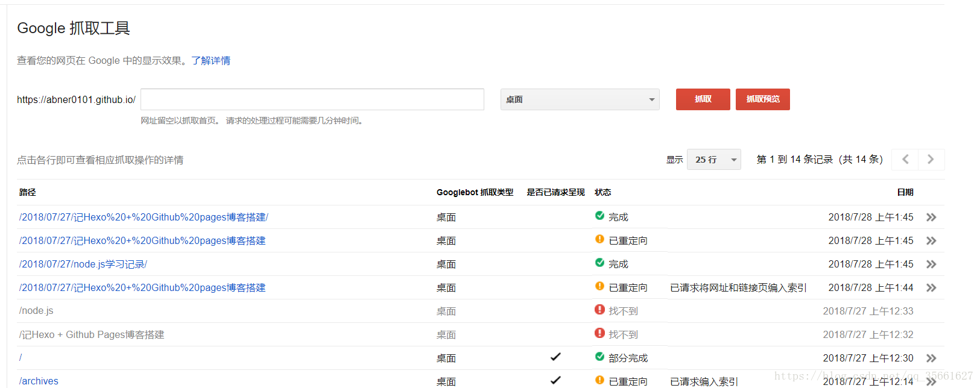Click date 2018/7/27 上午12:33
Viewport: 980px width, 388px height.
click(x=868, y=311)
